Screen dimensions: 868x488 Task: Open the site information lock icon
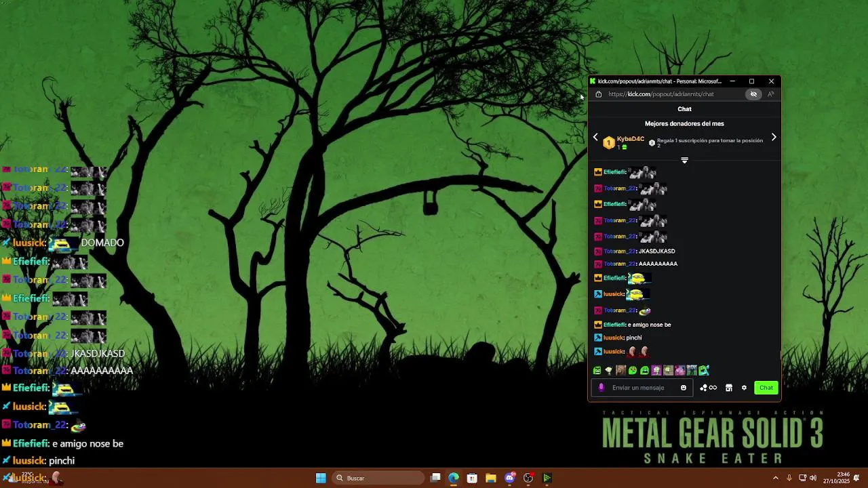(598, 94)
